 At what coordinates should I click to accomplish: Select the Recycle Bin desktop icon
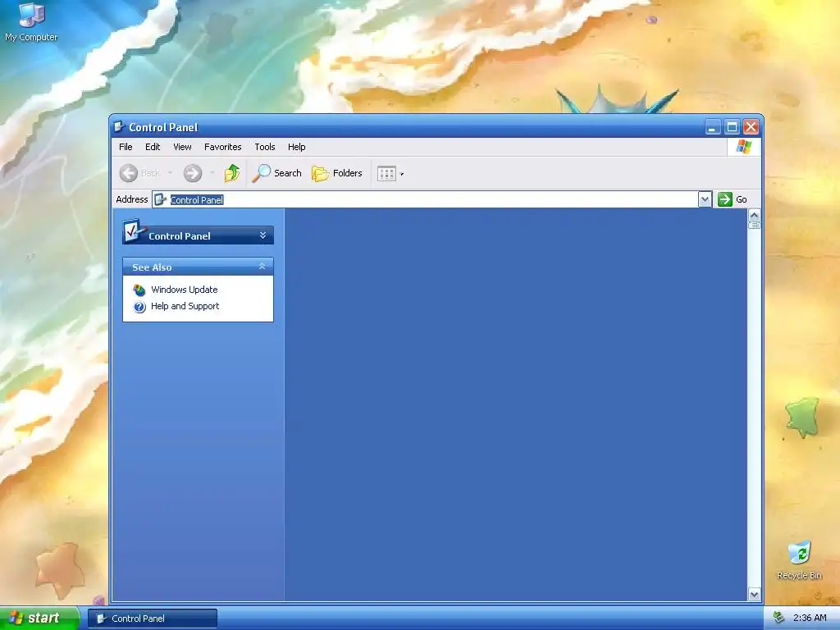click(799, 559)
